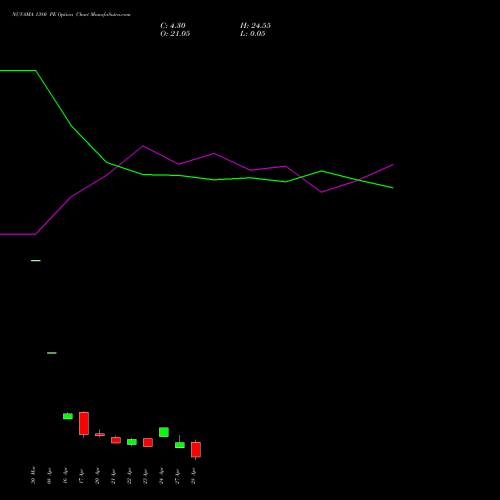Image resolution: width=500 pixels, height=500 pixels.
Task: Click the 23 Apr date axis label
Action: coord(145,476)
